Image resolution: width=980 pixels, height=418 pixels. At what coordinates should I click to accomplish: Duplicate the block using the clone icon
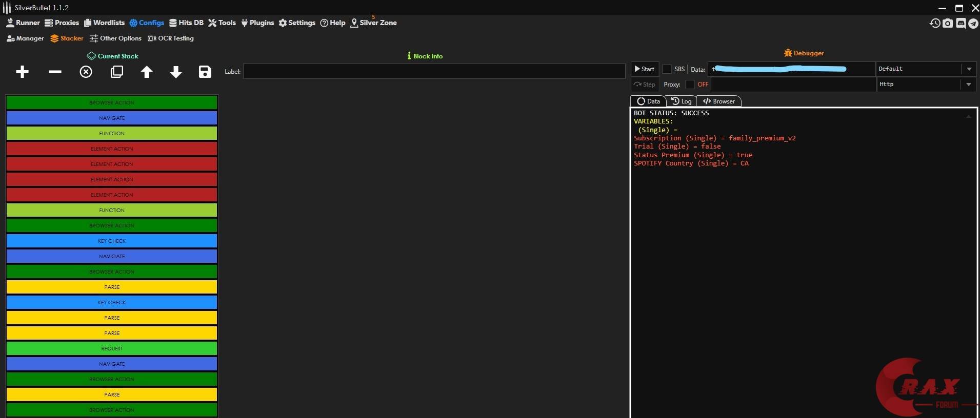tap(117, 72)
